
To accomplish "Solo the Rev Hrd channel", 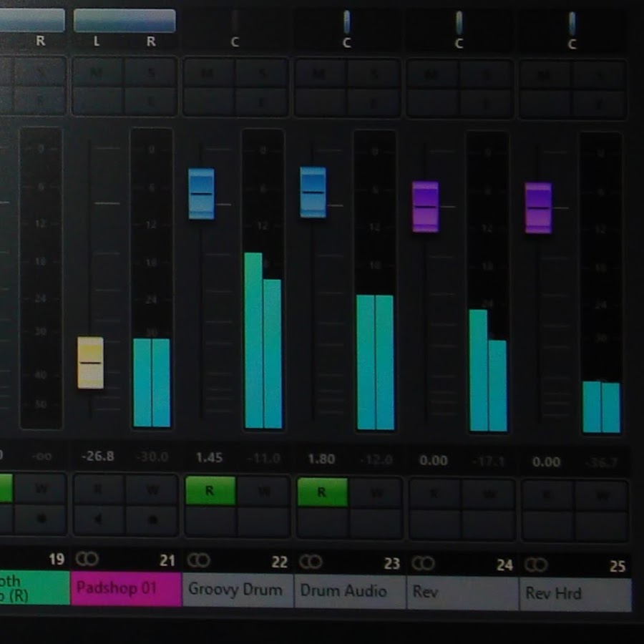I will point(599,77).
